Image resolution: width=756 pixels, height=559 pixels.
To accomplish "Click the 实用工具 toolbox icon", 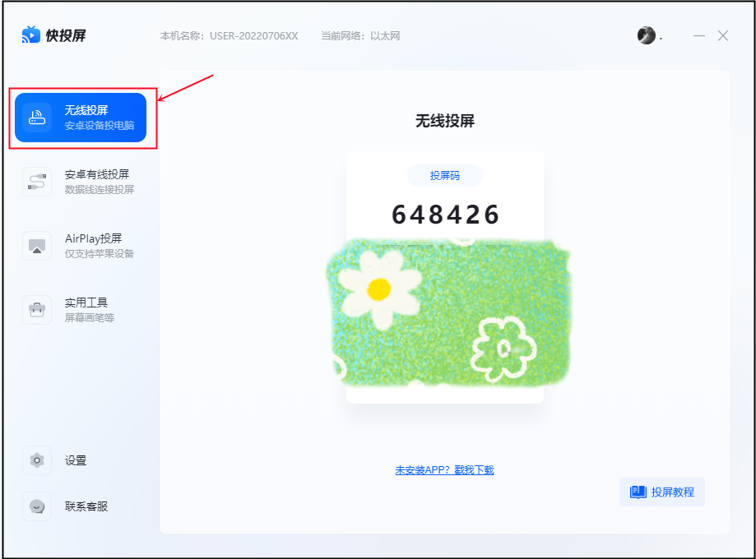I will [x=37, y=310].
